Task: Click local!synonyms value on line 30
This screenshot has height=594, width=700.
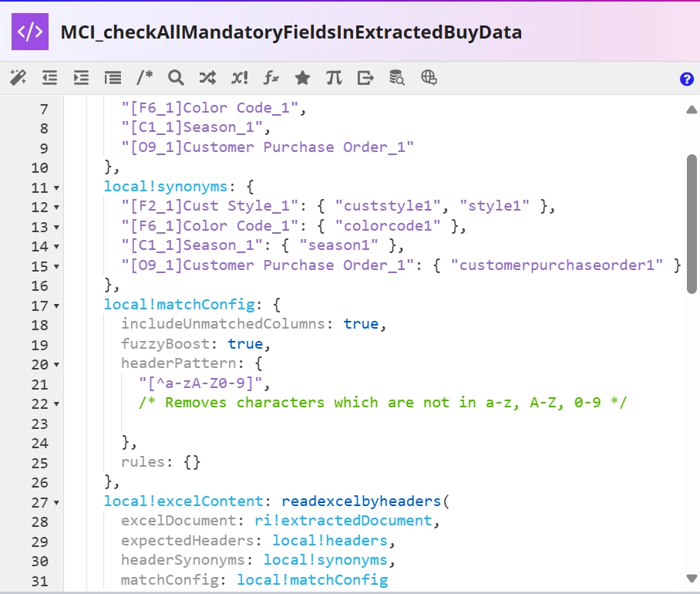Action: pos(325,560)
